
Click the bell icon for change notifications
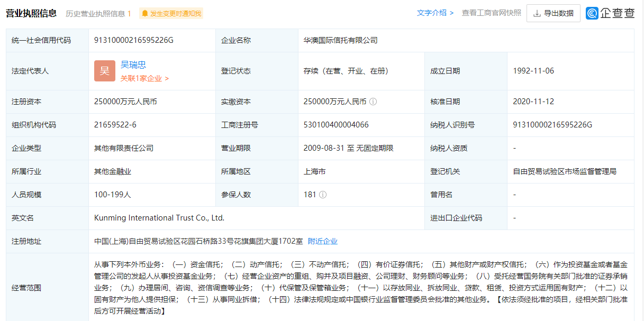click(145, 14)
